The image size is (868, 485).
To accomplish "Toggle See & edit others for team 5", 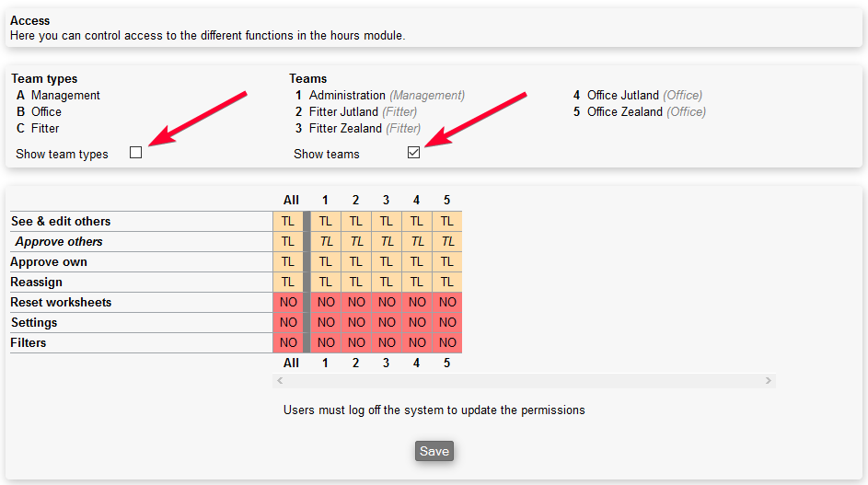I will coord(447,221).
